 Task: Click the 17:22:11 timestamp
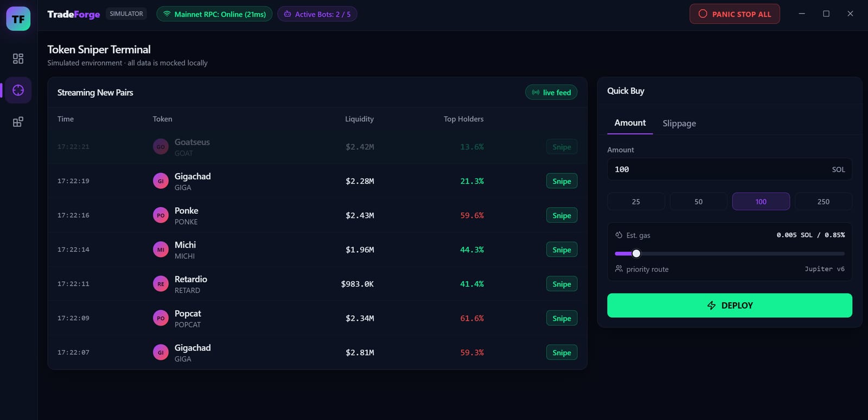(73, 284)
